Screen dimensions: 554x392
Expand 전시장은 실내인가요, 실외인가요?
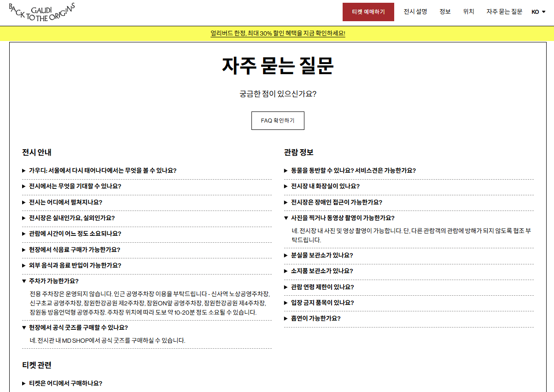click(147, 218)
